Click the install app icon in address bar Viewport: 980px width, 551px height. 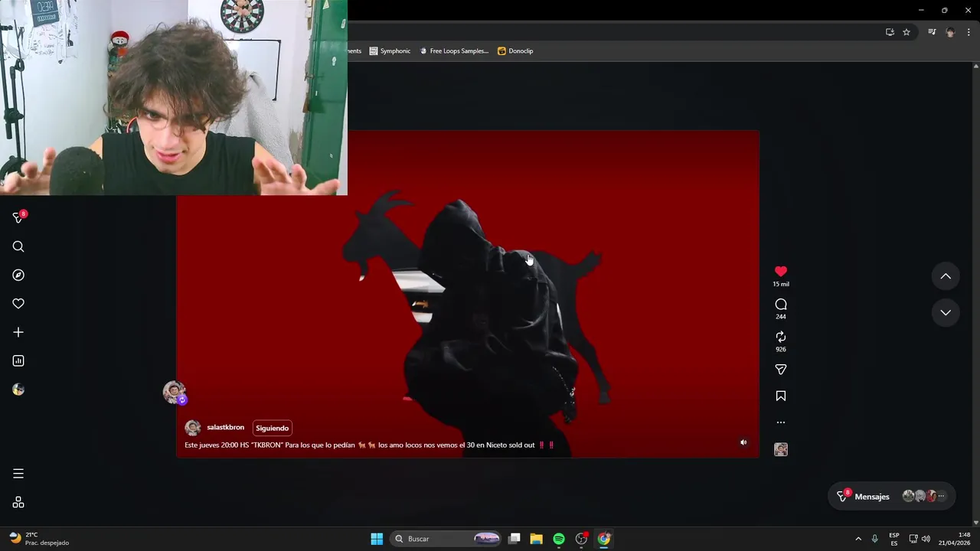pyautogui.click(x=890, y=32)
